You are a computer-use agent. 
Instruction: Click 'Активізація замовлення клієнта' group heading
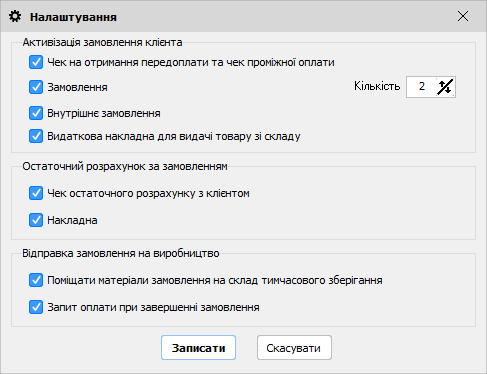click(x=102, y=42)
